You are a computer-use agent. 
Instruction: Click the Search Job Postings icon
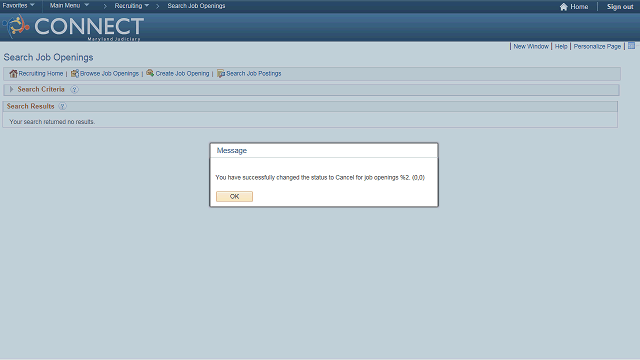click(x=221, y=73)
